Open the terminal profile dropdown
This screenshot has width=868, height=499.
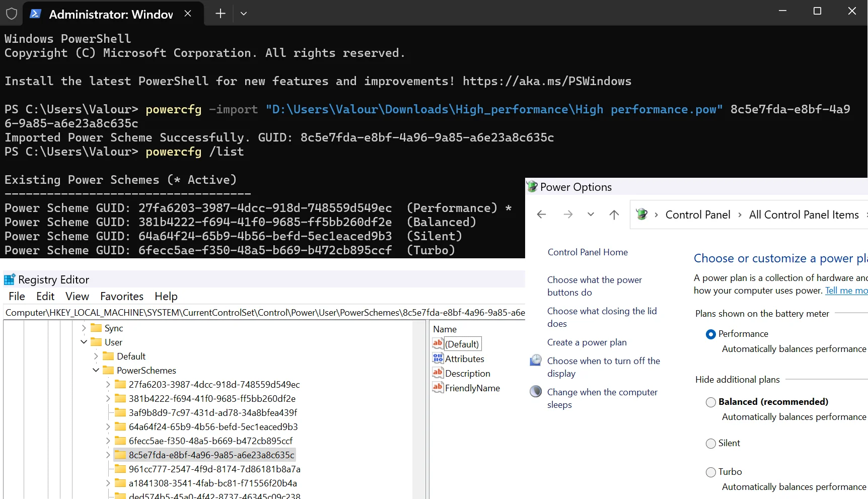[x=244, y=14]
